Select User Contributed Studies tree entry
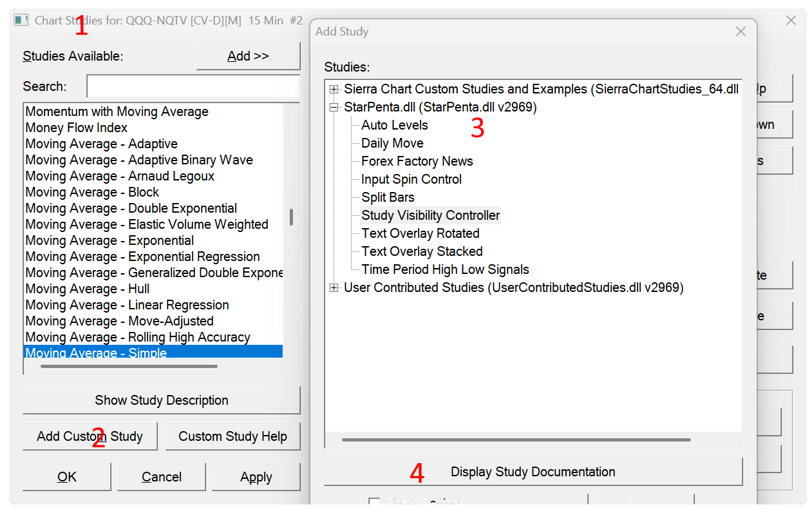The image size is (812, 513). [514, 287]
